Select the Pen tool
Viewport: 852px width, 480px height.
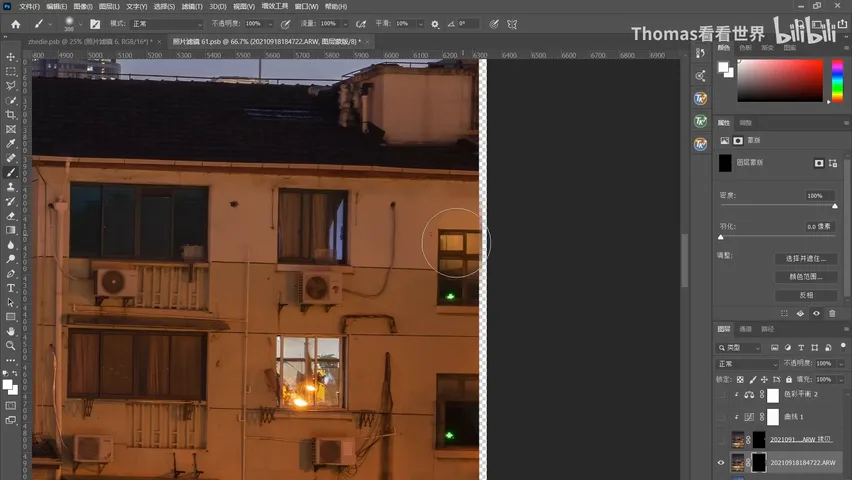point(11,273)
